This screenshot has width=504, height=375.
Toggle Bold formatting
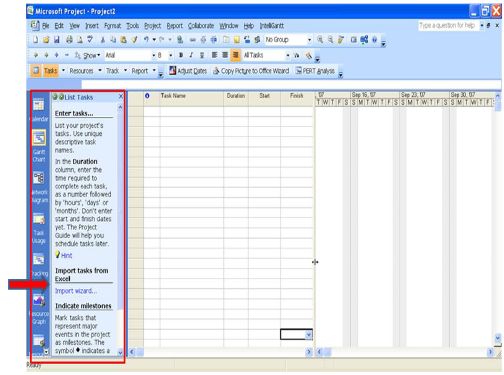(x=181, y=55)
